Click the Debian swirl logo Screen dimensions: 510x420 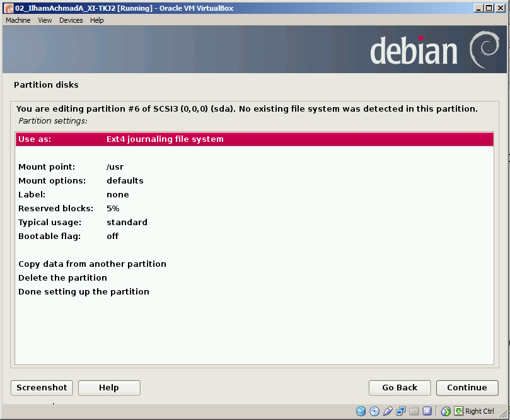pyautogui.click(x=484, y=50)
